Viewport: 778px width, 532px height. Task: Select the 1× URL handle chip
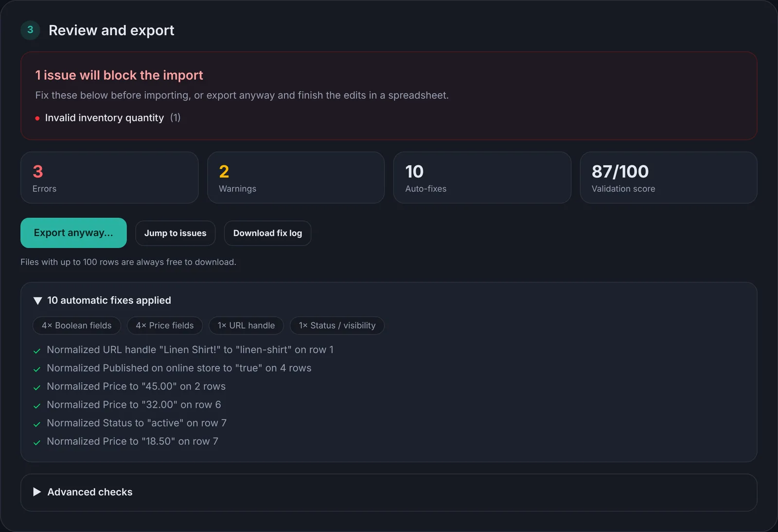(247, 326)
